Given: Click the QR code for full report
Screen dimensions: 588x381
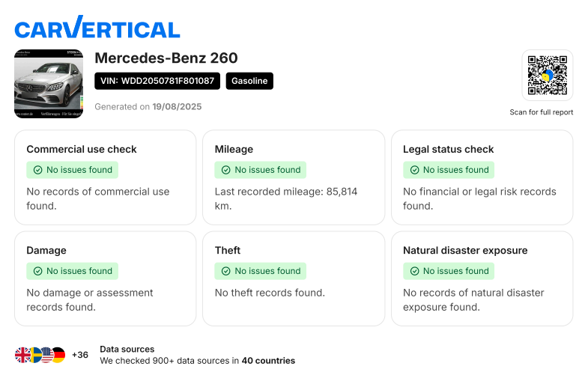Looking at the screenshot, I should [547, 76].
